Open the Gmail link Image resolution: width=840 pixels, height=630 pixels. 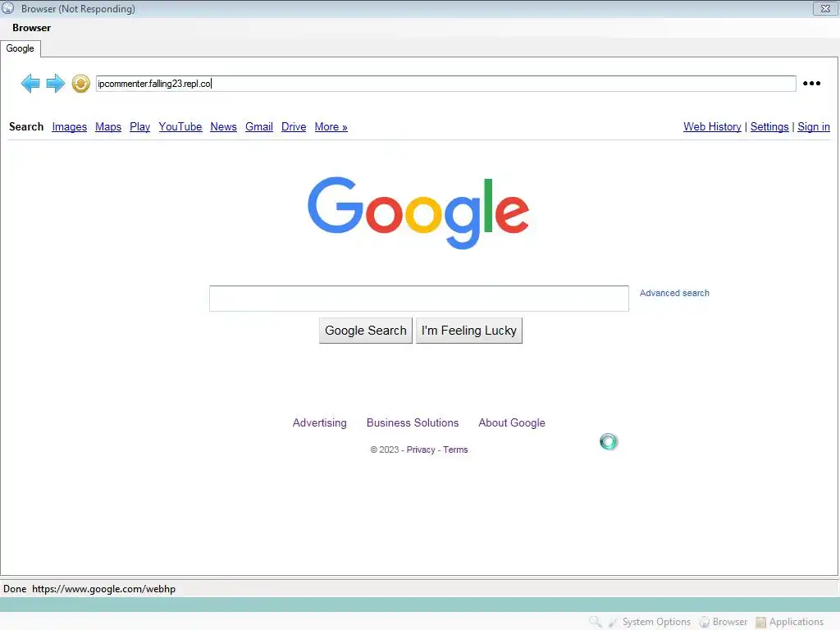tap(259, 127)
